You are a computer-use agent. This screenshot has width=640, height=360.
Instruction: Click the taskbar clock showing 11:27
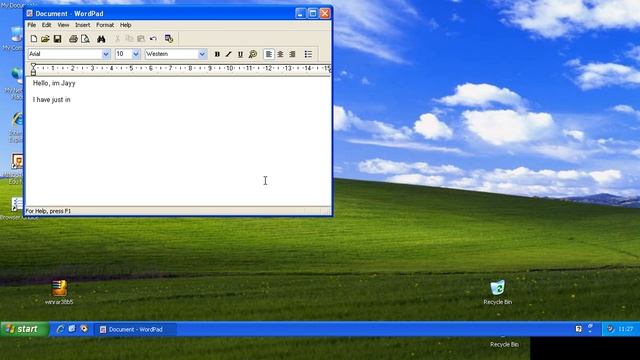[x=626, y=329]
